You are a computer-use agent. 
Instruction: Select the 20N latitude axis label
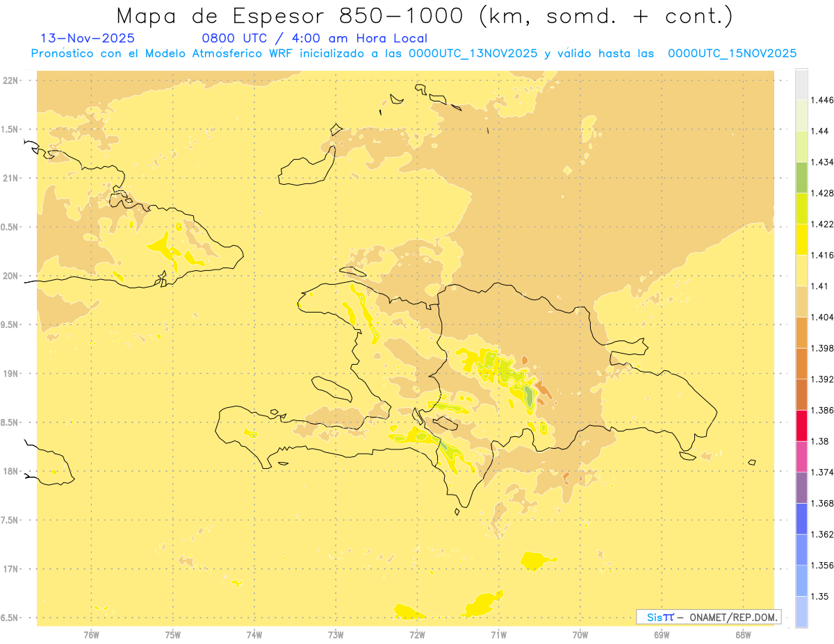tap(12, 276)
